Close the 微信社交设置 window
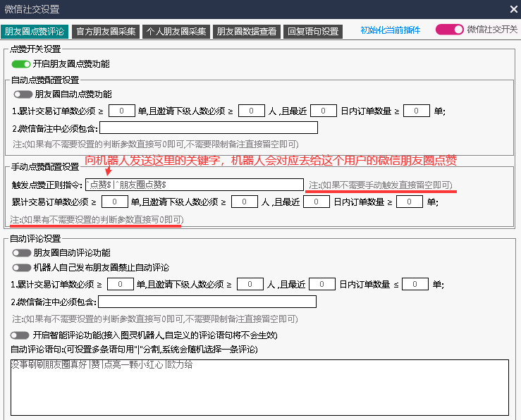 [513, 9]
